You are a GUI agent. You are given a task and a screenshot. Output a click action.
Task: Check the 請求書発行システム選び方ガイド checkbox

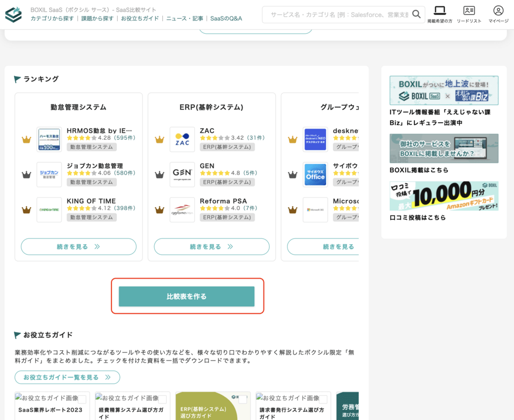point(323,399)
